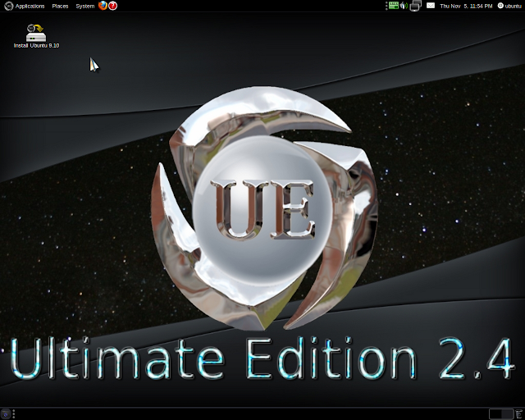Image resolution: width=525 pixels, height=420 pixels.
Task: Click the show desktop button in bottom panel
Action: [6, 414]
